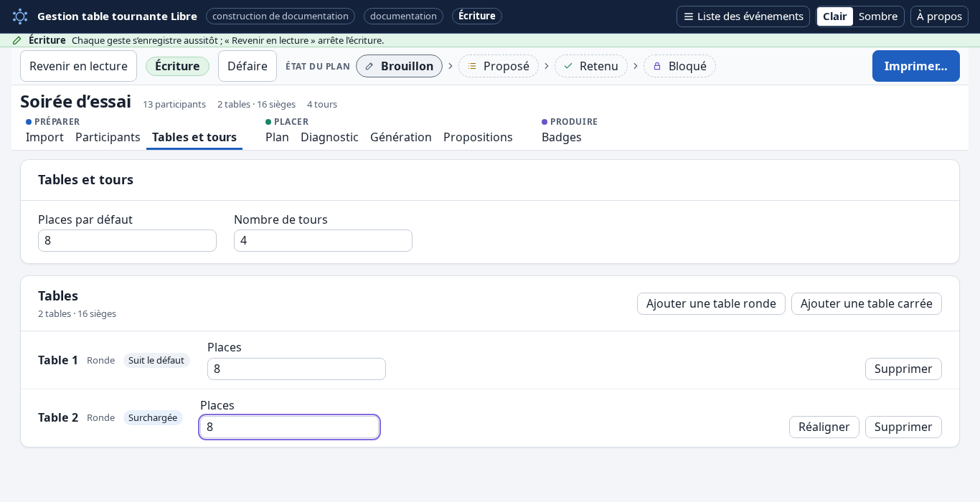Click the '4 tours' summary text
This screenshot has width=980, height=502.
pos(322,104)
